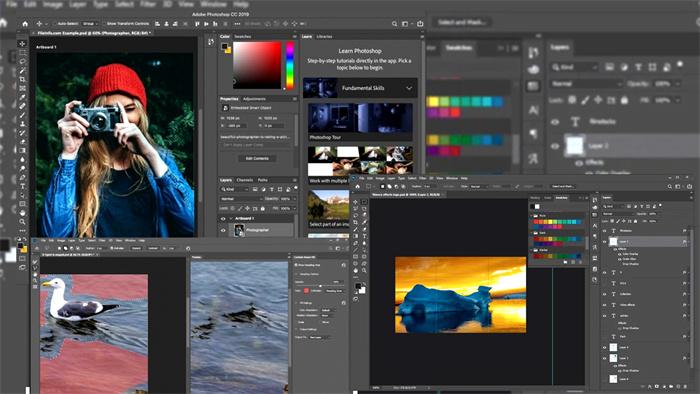
Task: Click Select and Mask in blurred top-right window
Action: coord(462,22)
